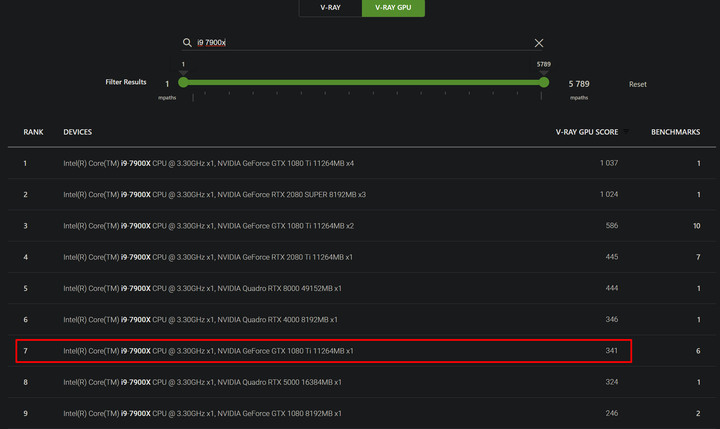Click the maximum slider handle at 5789

[x=544, y=83]
